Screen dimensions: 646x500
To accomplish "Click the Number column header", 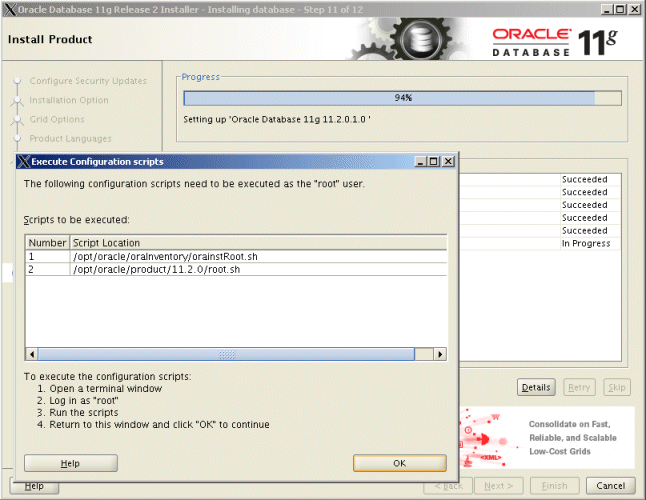I will (48, 243).
